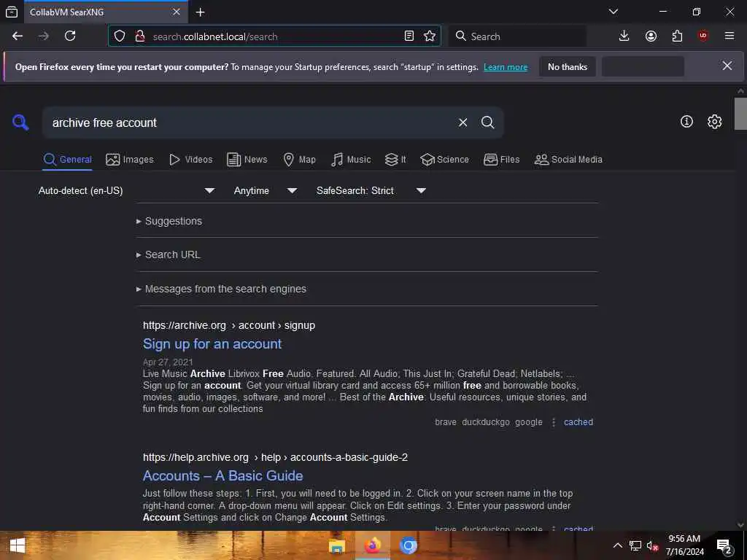747x560 pixels.
Task: Open the muted volume tray icon
Action: (x=652, y=545)
